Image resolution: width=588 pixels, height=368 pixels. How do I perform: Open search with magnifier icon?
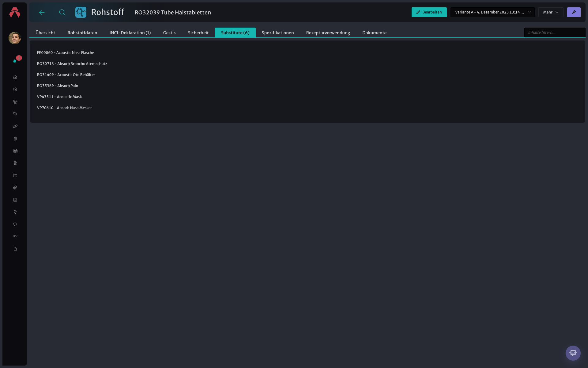[62, 12]
